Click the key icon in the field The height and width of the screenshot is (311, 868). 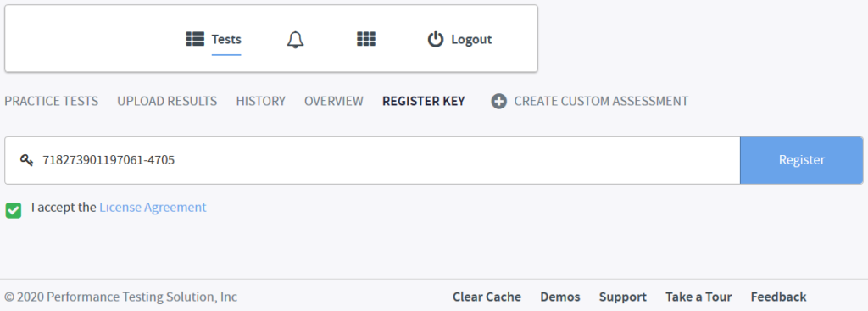(26, 160)
